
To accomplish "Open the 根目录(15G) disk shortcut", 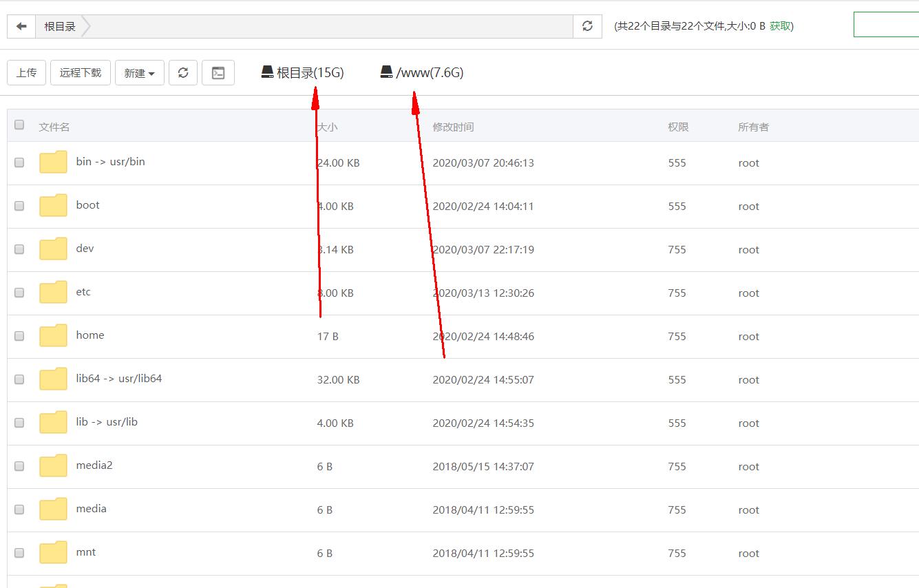I will [303, 72].
